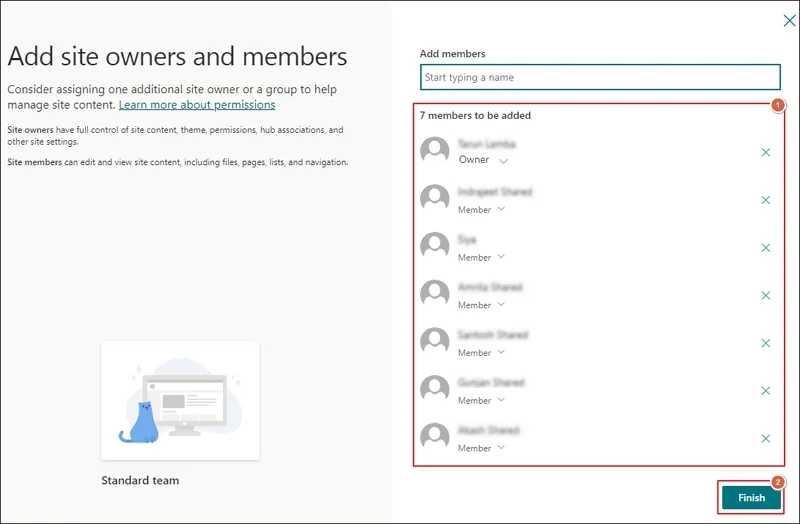Image resolution: width=800 pixels, height=524 pixels.
Task: Open Member role dropdown for sixth person, Gunjan
Action: coord(481,400)
